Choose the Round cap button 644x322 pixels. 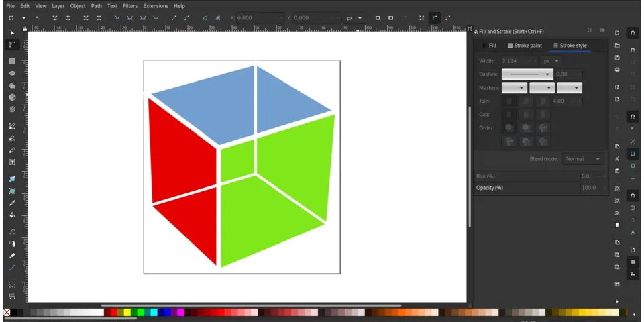pyautogui.click(x=526, y=115)
